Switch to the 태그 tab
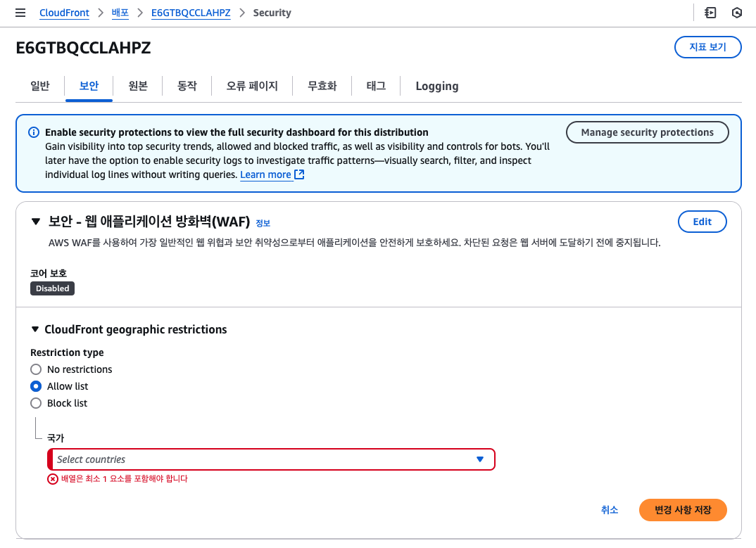Screen dimensions: 756x548 (x=376, y=87)
